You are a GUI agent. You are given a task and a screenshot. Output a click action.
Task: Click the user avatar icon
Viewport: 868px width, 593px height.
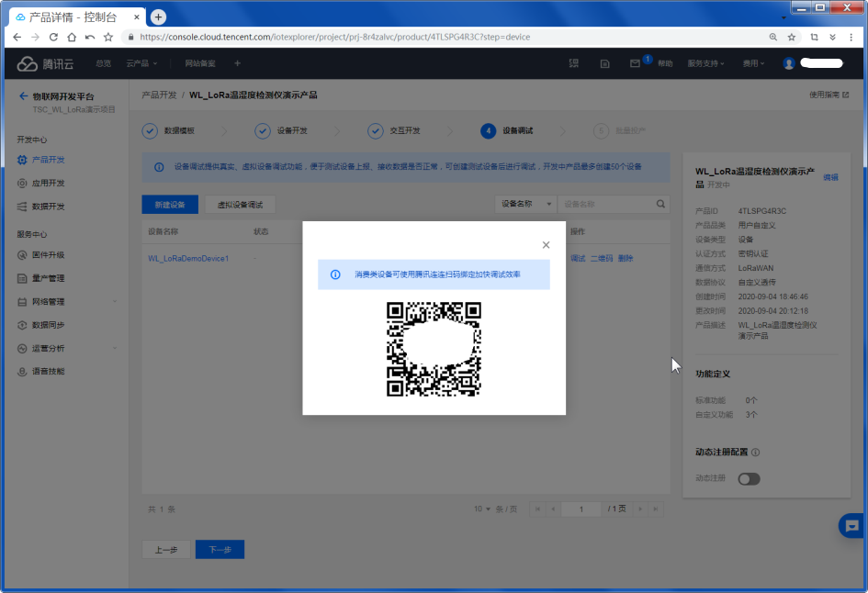789,63
